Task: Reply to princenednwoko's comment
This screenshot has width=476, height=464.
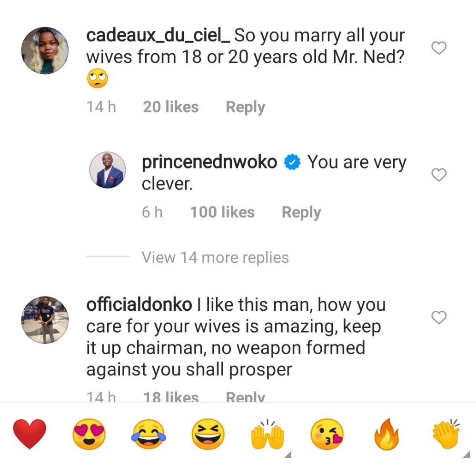Action: 301,212
